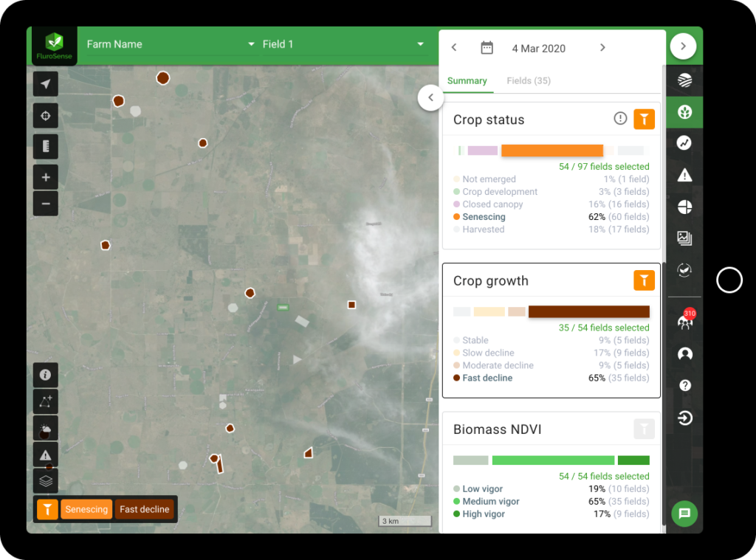Click the dark brown Fast decline bar
The width and height of the screenshot is (756, 560).
588,312
